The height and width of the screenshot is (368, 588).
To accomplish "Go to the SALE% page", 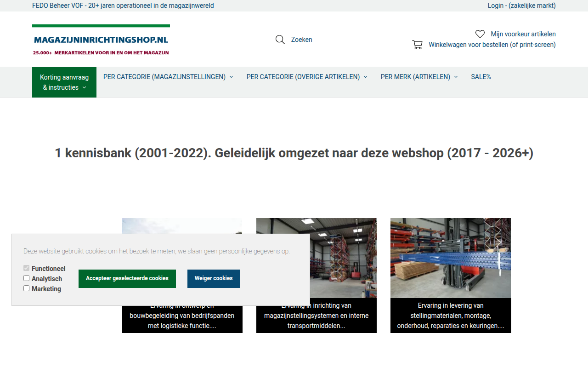I will (481, 77).
